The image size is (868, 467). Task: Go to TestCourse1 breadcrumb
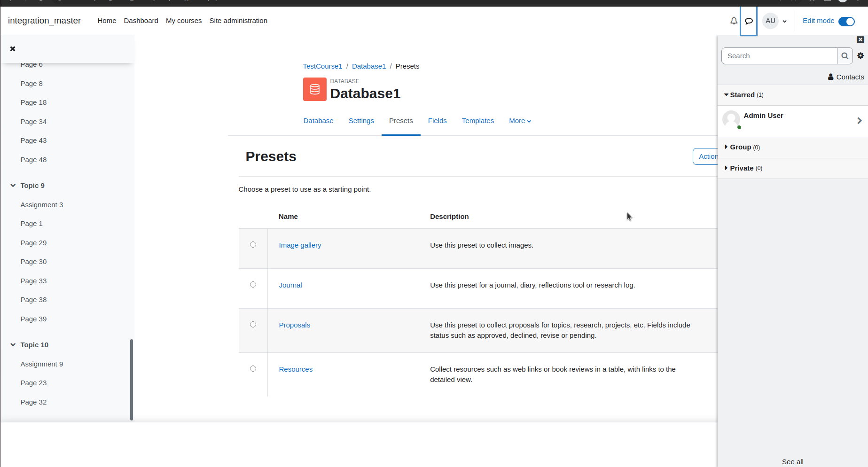(322, 66)
